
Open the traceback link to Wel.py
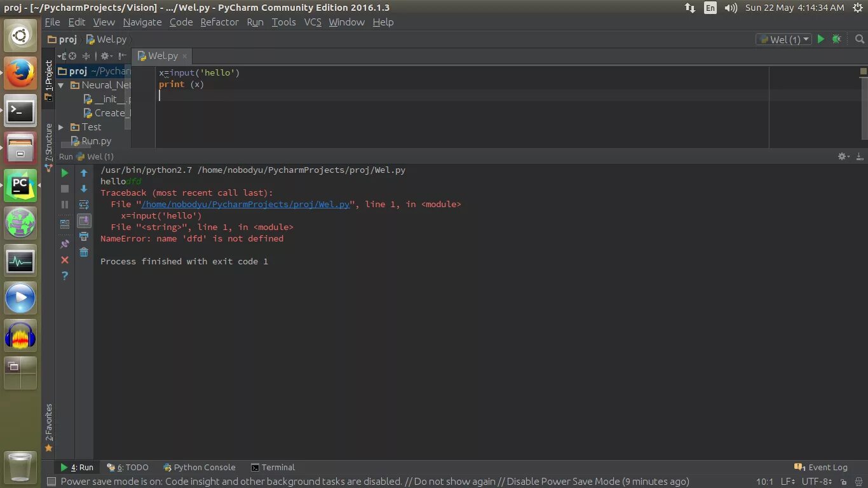pos(245,205)
